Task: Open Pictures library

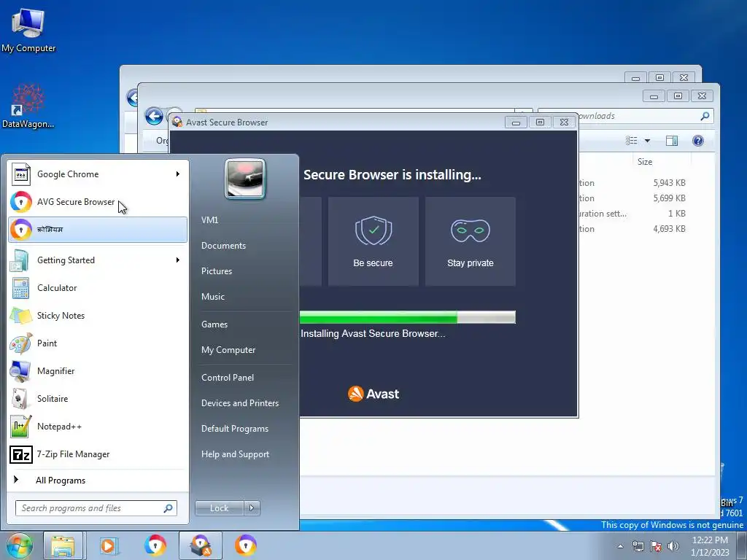Action: [217, 271]
